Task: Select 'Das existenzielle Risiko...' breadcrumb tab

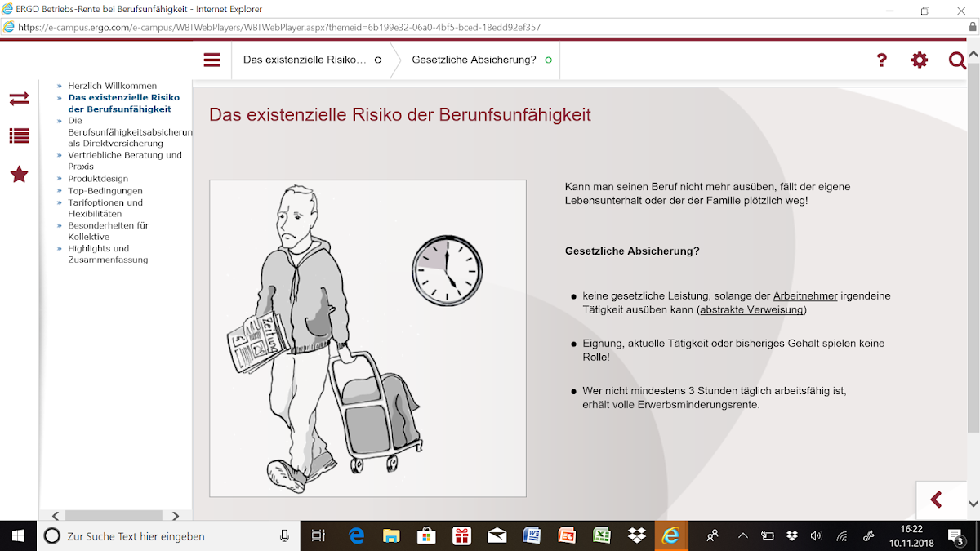Action: point(310,60)
